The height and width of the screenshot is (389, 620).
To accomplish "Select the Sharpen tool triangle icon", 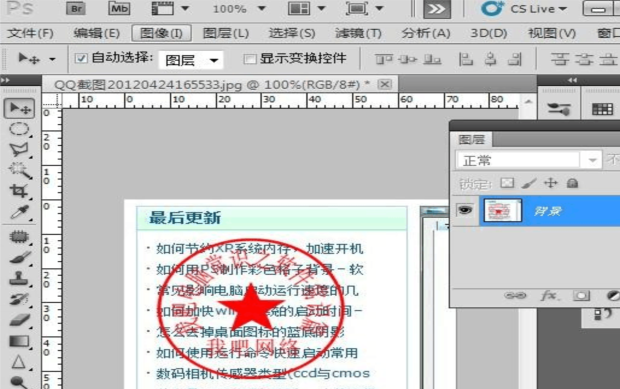I will pos(18,361).
